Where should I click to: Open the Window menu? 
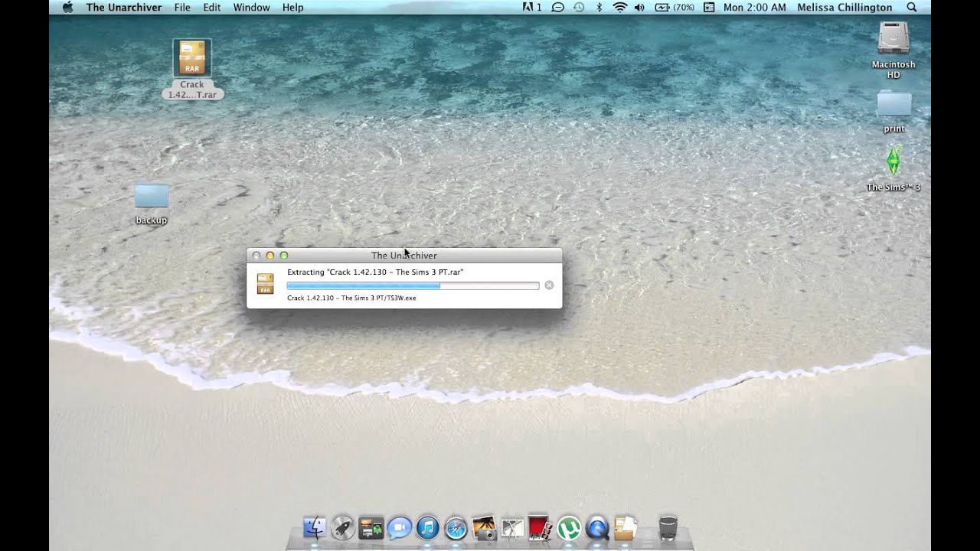click(x=251, y=7)
